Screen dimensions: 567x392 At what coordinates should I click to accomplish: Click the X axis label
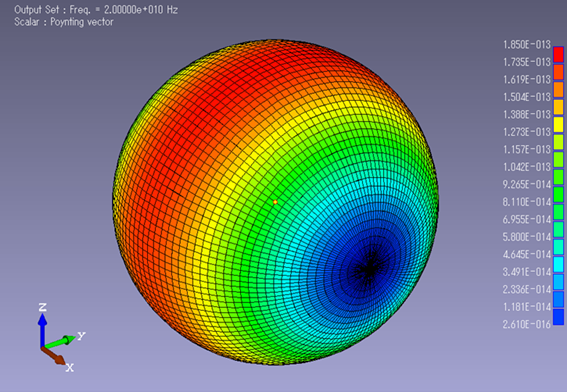(x=69, y=368)
